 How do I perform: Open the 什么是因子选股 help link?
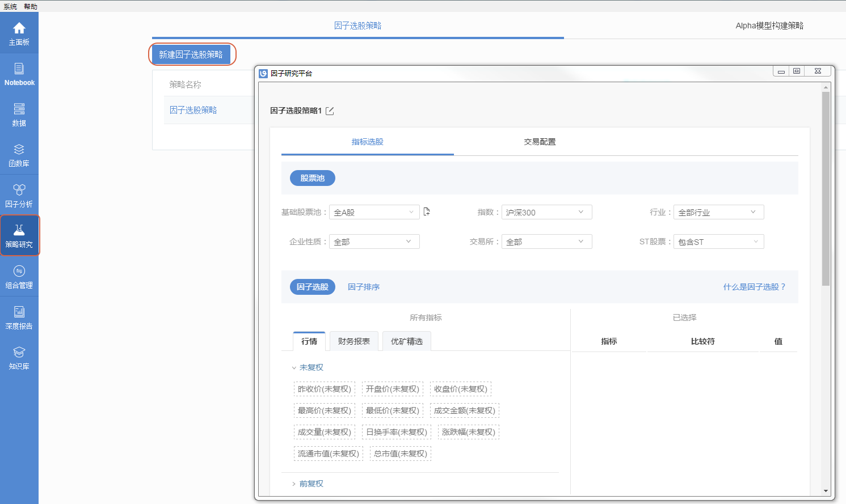coord(755,286)
